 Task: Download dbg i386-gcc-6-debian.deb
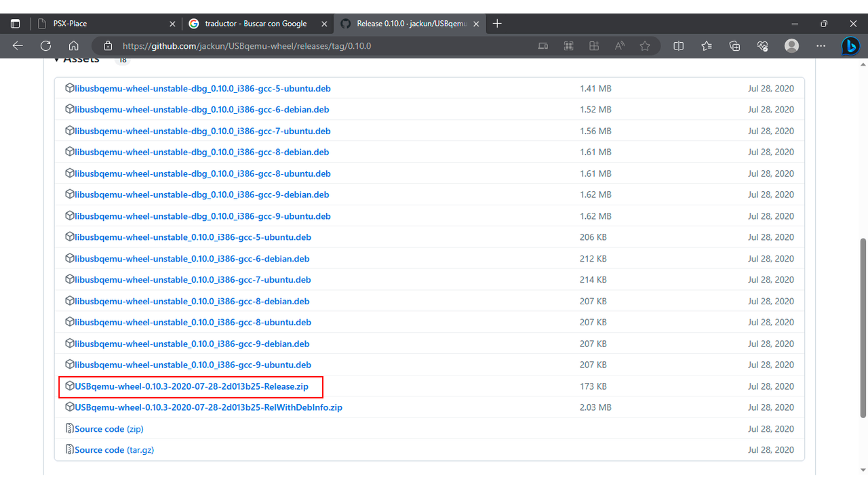tap(202, 109)
